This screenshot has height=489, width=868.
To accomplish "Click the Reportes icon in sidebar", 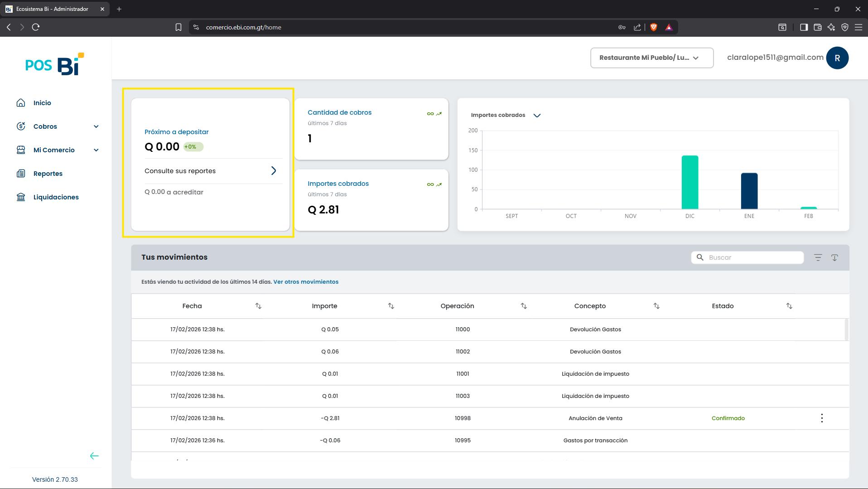I will click(21, 174).
